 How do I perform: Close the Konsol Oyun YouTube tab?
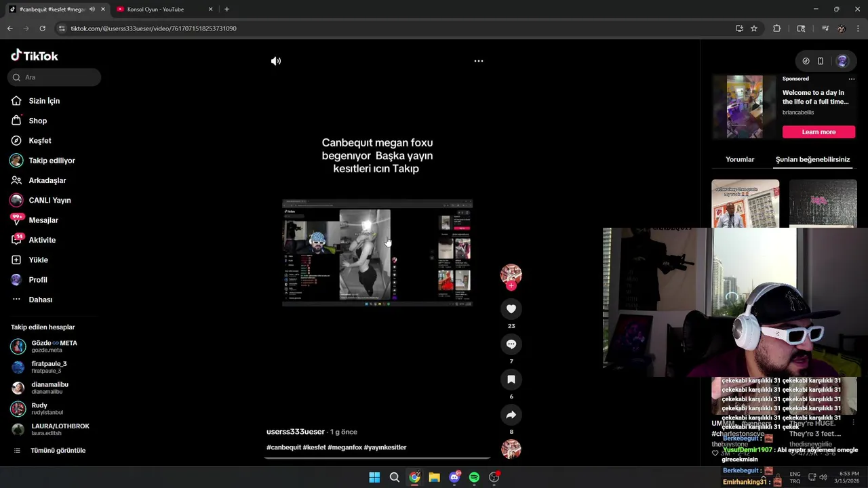210,9
